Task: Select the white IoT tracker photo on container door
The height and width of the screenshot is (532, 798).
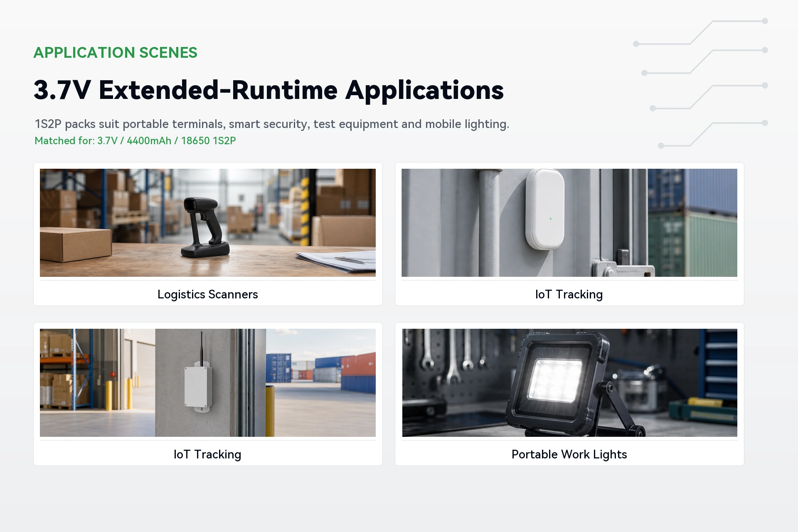Action: [x=569, y=222]
